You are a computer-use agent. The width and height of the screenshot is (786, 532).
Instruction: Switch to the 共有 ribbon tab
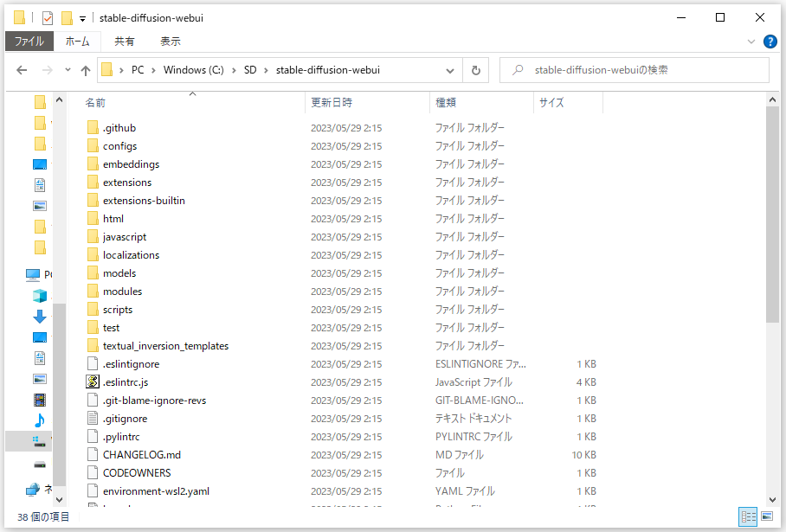point(124,41)
